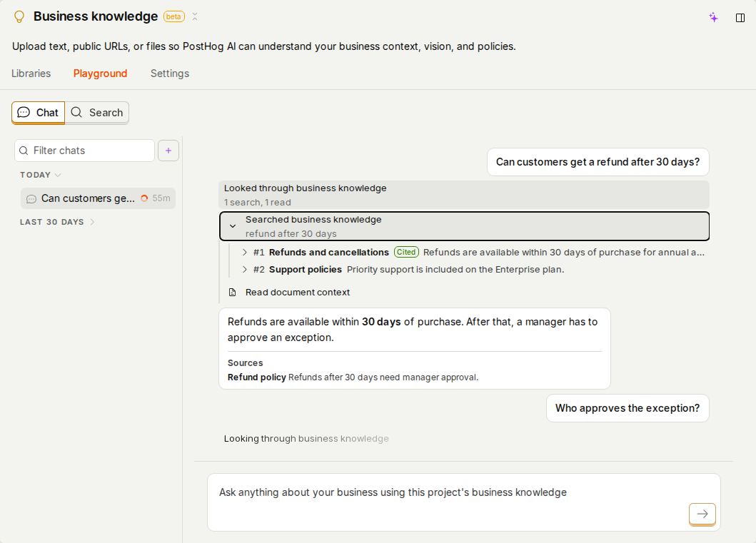Click the 'refund after 30 days' query text
This screenshot has height=543, width=756.
click(291, 234)
